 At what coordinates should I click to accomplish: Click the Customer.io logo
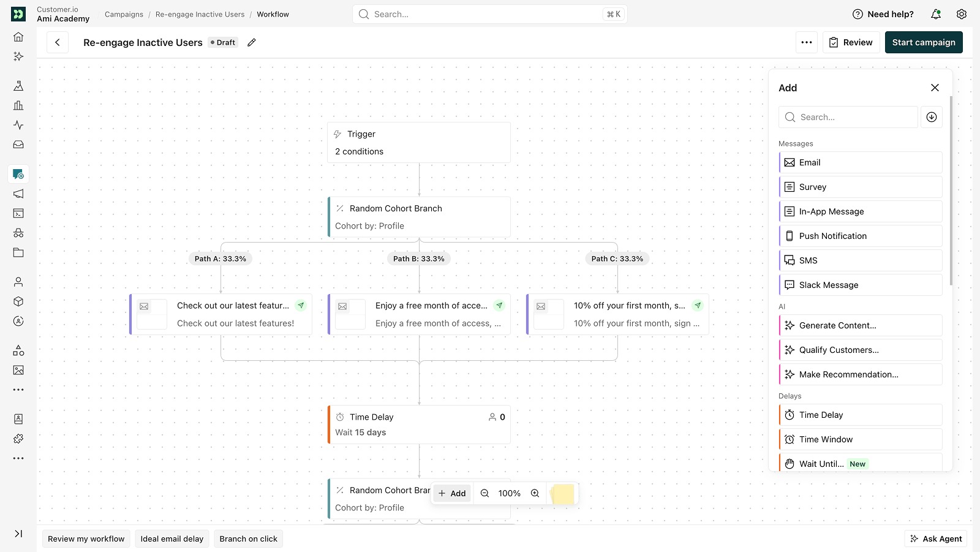click(18, 14)
